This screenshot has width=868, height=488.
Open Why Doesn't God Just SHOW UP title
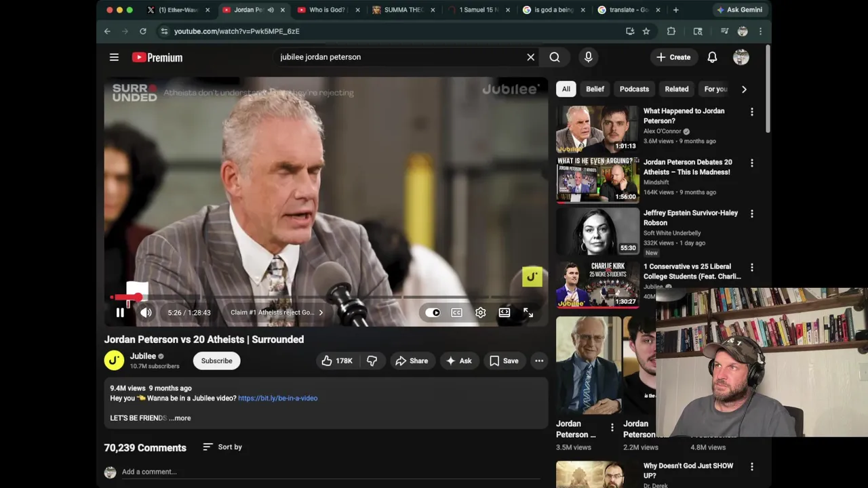pyautogui.click(x=688, y=470)
